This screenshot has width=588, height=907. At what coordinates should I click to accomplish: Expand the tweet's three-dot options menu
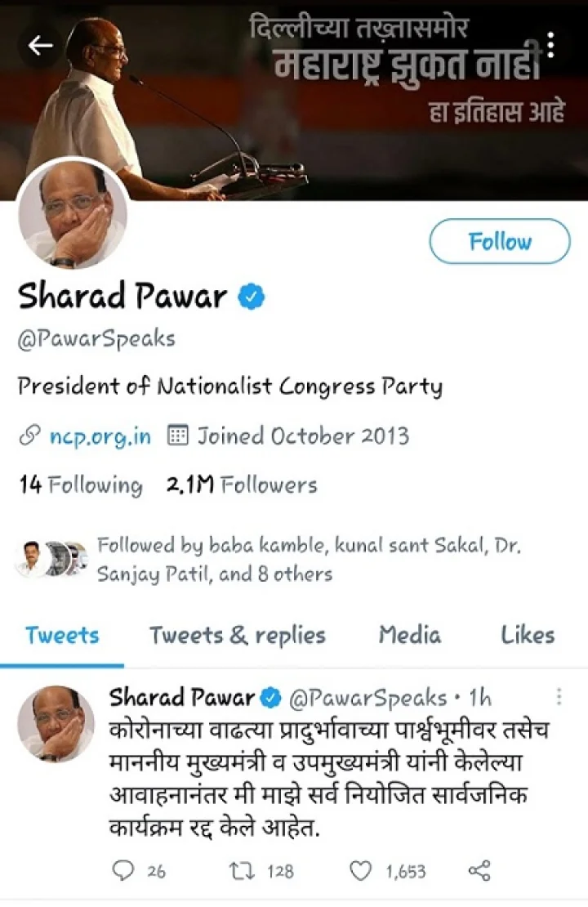(x=559, y=696)
